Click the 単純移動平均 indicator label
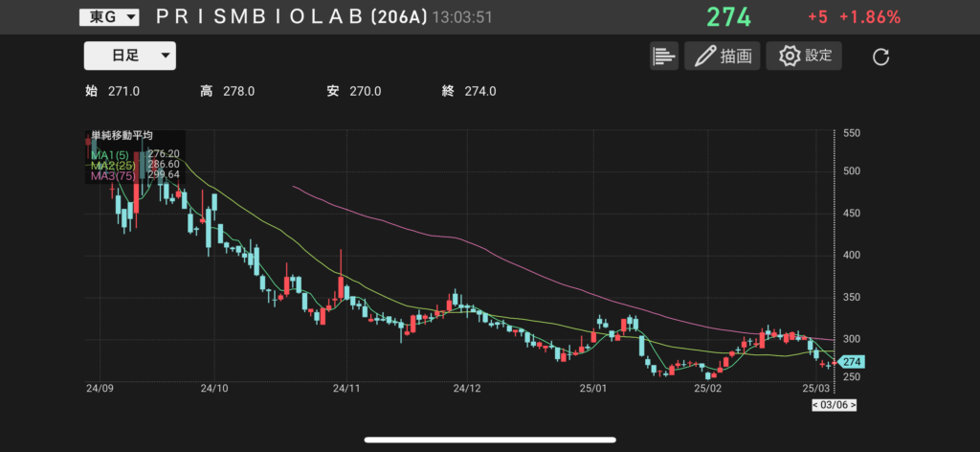This screenshot has height=452, width=980. (122, 136)
